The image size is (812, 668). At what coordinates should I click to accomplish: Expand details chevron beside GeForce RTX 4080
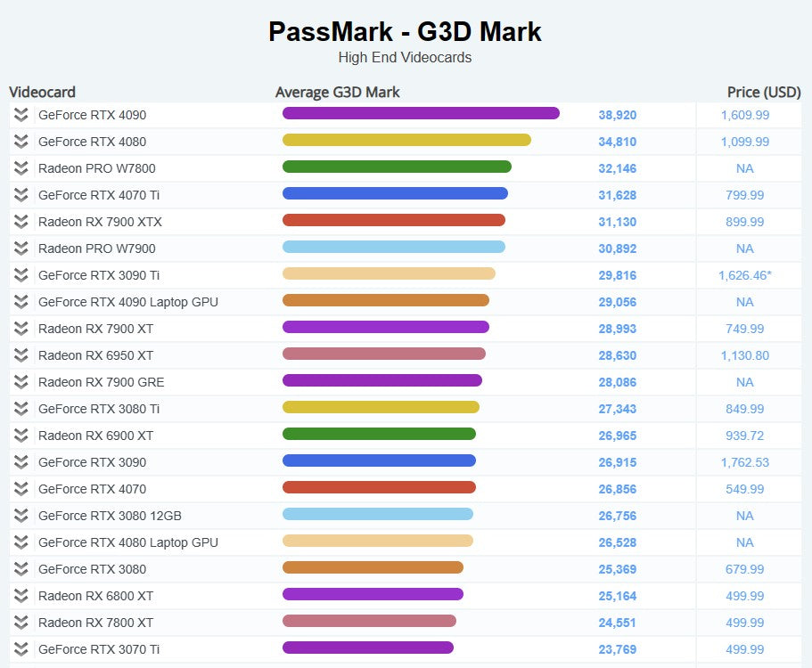[21, 142]
